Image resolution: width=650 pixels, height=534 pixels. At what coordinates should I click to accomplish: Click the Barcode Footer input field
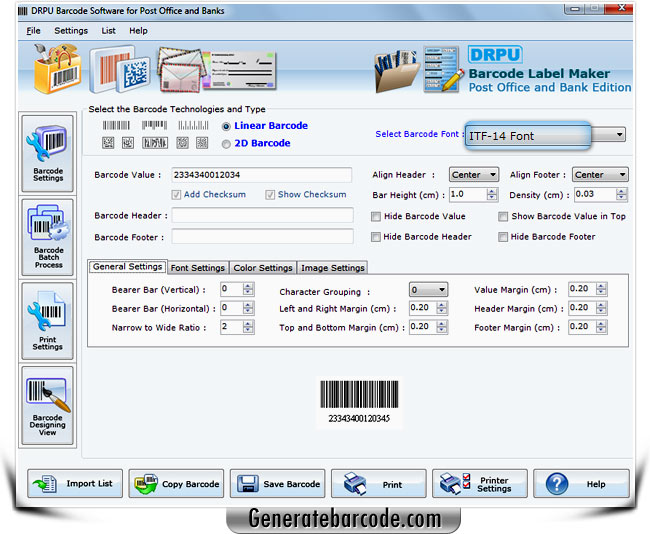tap(262, 237)
